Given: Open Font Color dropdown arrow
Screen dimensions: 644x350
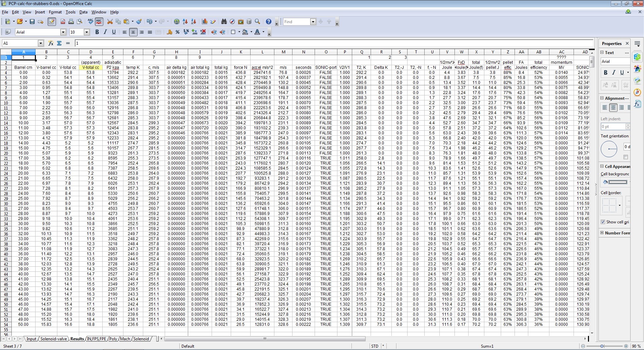Looking at the screenshot, I should [263, 32].
